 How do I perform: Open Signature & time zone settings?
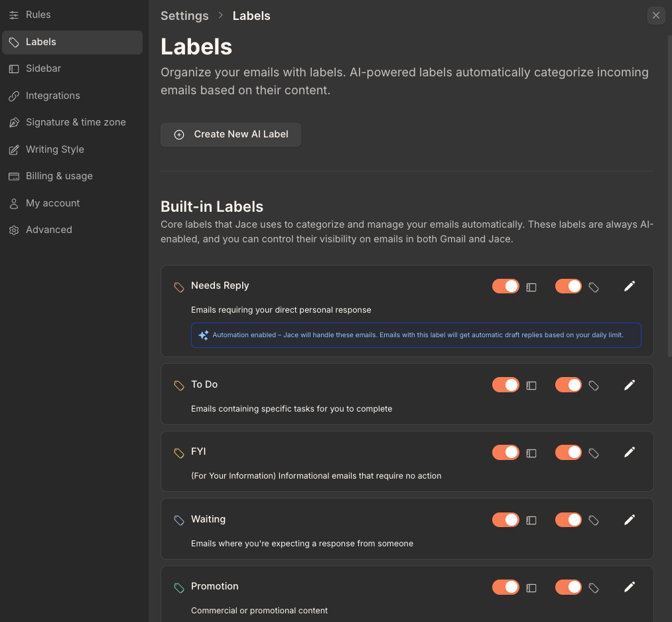(x=76, y=122)
